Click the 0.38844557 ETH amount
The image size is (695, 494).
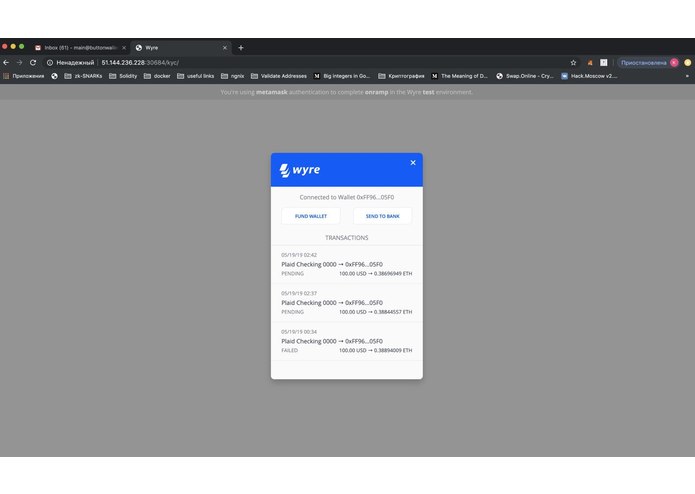coord(393,312)
